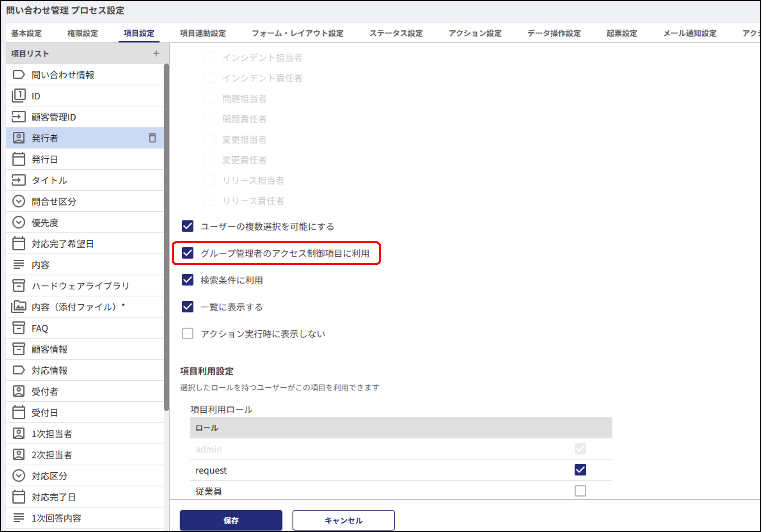This screenshot has width=761, height=532.
Task: Open the chevron icon beside 問合せ区分
Action: click(x=19, y=201)
